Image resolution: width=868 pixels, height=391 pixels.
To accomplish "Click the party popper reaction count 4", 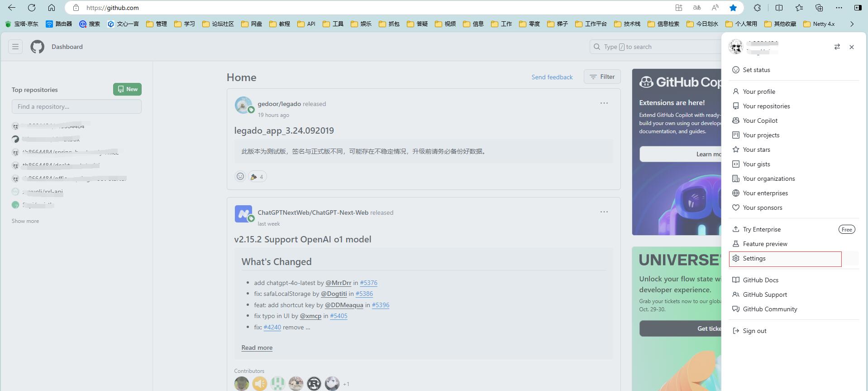I will (x=257, y=177).
